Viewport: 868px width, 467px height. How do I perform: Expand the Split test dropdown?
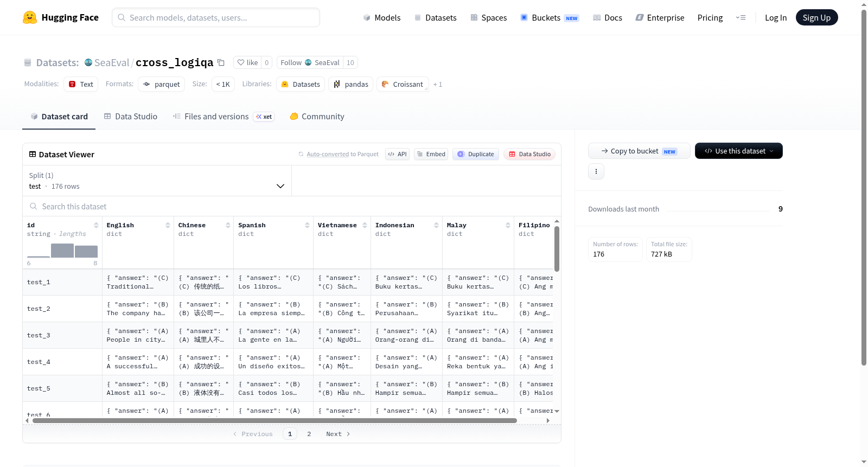pyautogui.click(x=157, y=181)
